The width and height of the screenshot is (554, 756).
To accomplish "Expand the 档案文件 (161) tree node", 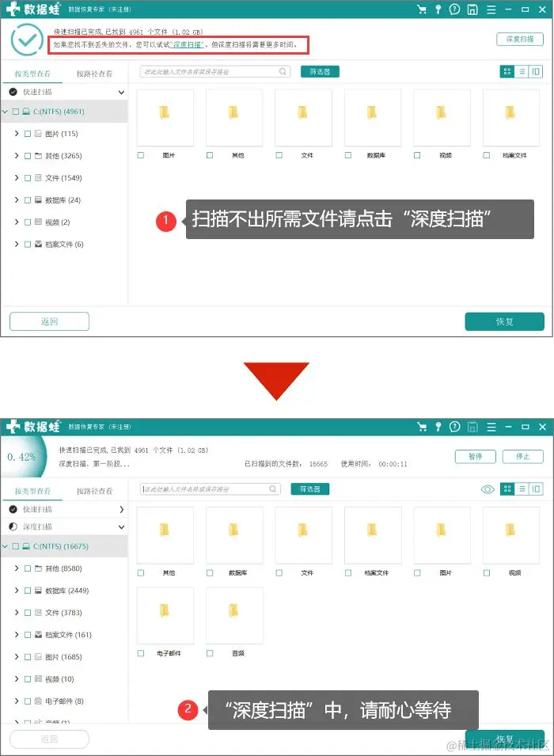I will [17, 635].
